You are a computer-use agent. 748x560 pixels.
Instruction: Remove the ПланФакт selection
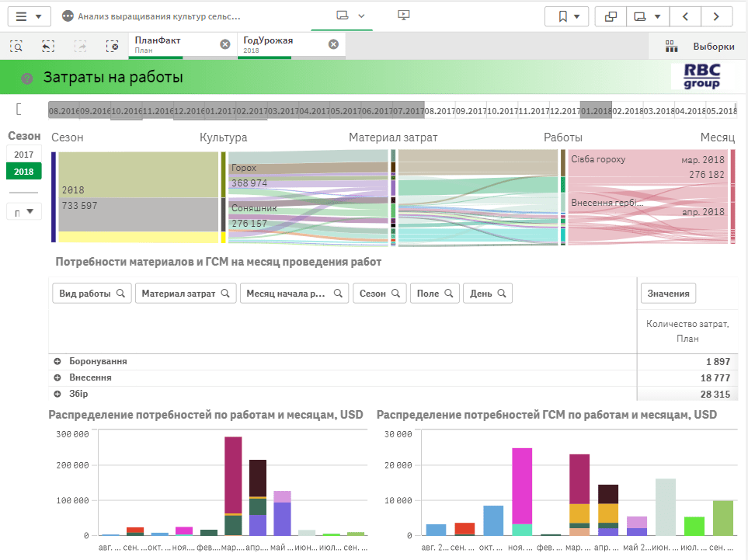(224, 44)
